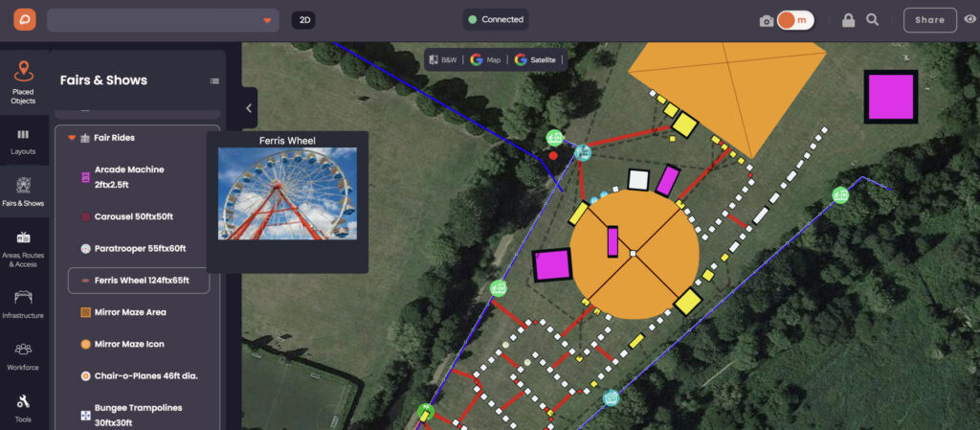This screenshot has height=430, width=980.
Task: Switch basemap to B&W
Action: tap(443, 60)
